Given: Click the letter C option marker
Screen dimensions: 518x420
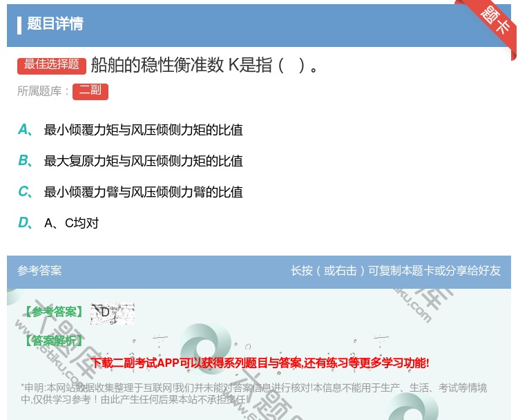Looking at the screenshot, I should pos(25,192).
